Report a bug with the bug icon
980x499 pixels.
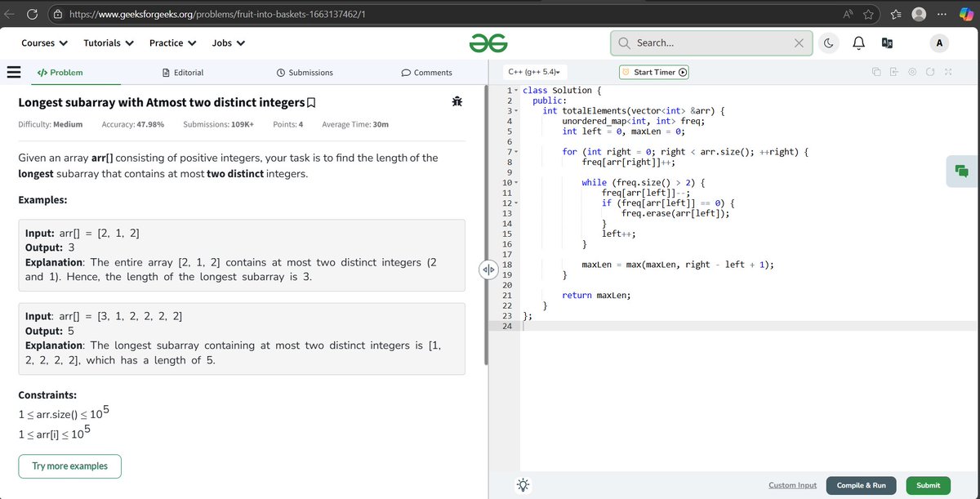pos(457,102)
